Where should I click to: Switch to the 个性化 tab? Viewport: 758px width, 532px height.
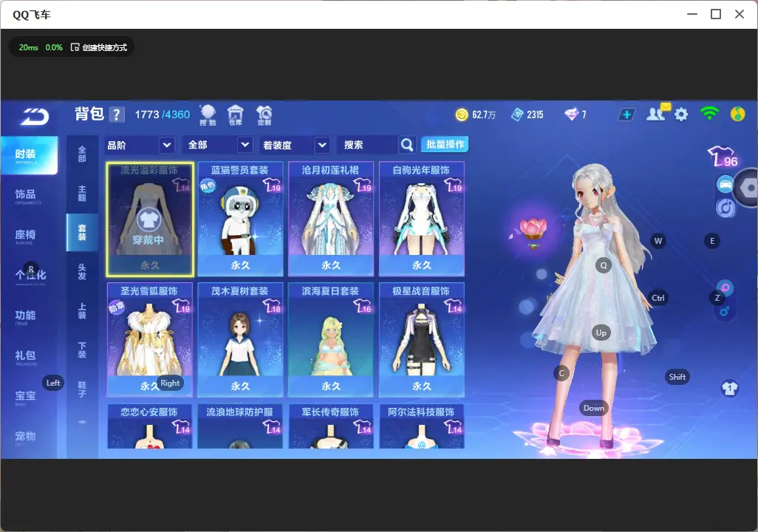coord(29,276)
